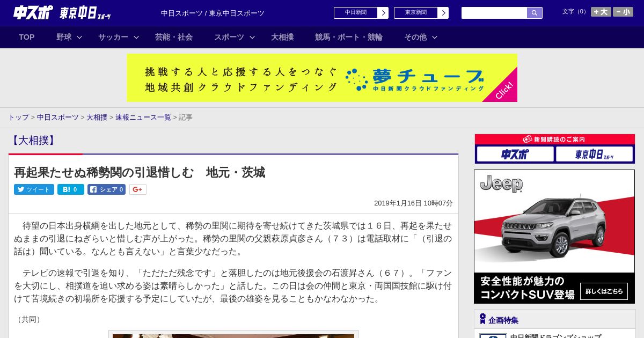Open the スポーツ navigation menu
This screenshot has width=644, height=338.
[229, 37]
